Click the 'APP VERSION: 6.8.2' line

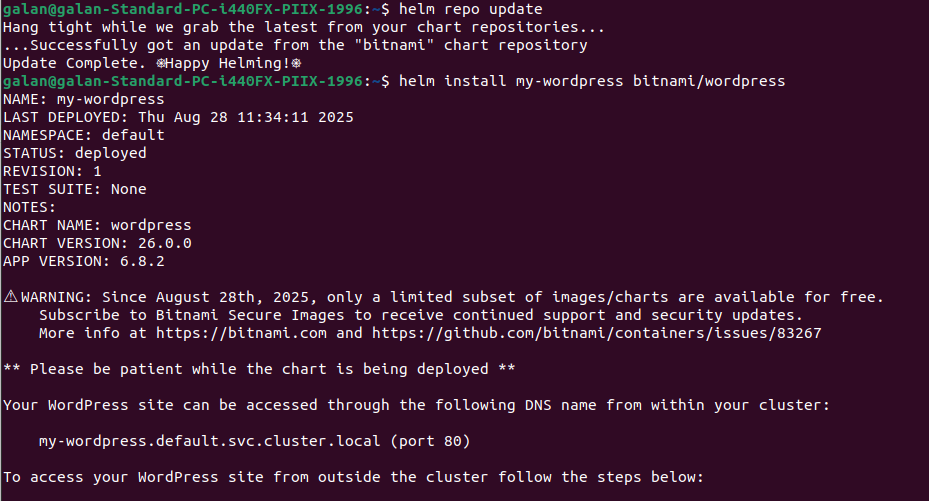[84, 261]
